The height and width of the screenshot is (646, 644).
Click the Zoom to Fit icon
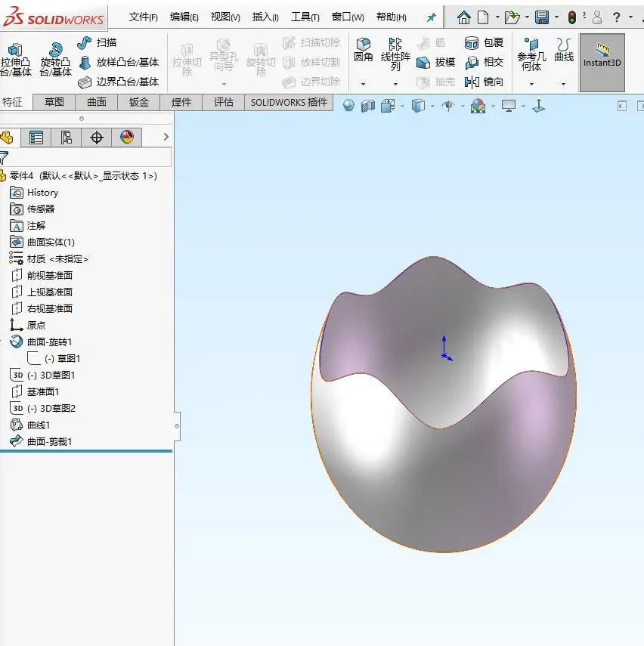348,106
